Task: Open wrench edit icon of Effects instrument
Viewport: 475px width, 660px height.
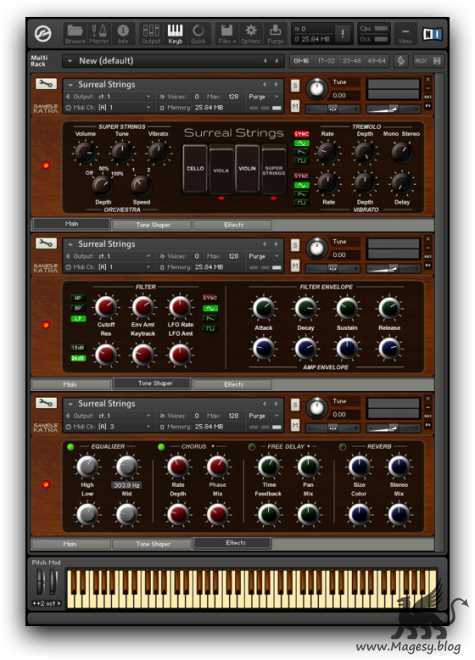Action: point(46,403)
